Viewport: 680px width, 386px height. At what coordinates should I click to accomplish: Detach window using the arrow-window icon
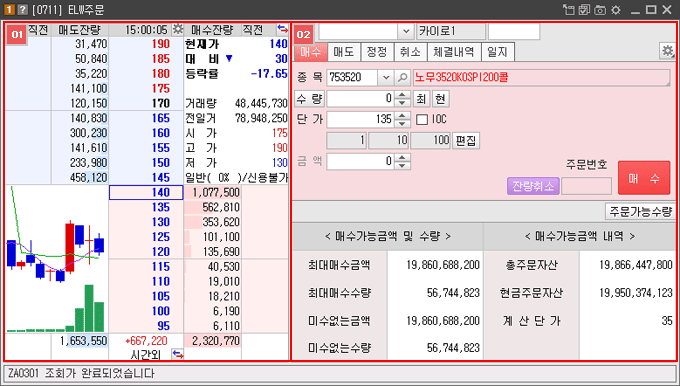(x=568, y=10)
